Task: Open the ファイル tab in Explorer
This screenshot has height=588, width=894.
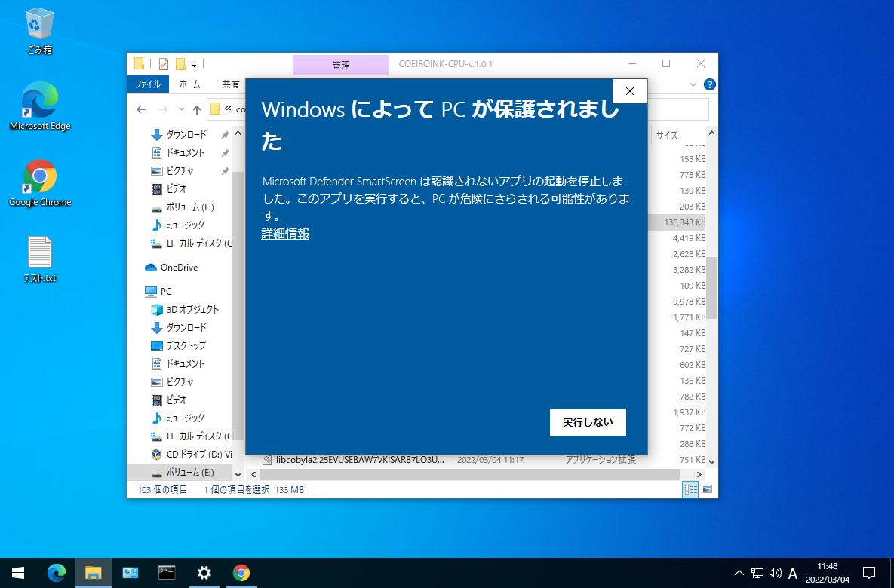Action: (148, 84)
